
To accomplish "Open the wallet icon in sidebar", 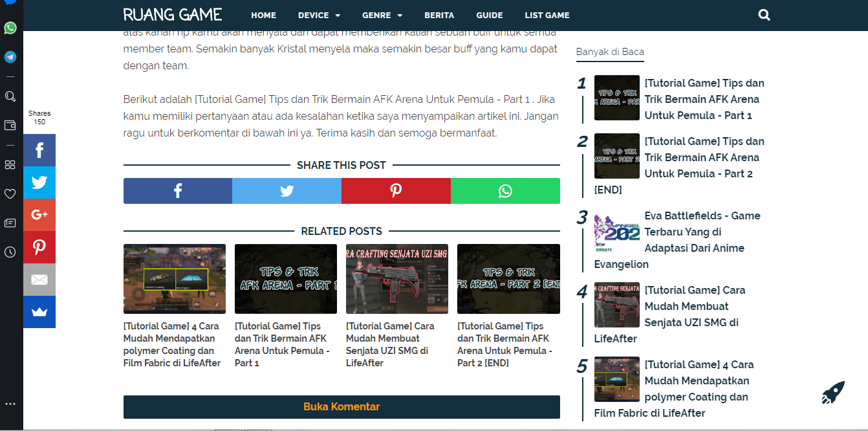I will point(10,125).
